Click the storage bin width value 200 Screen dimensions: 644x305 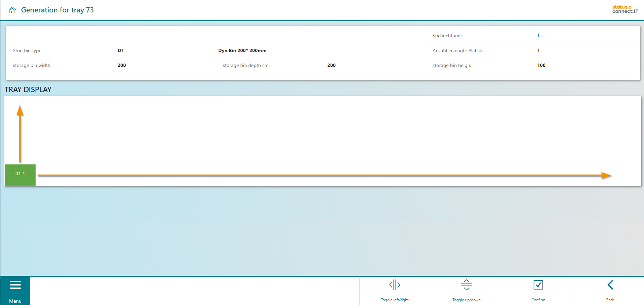(x=122, y=65)
